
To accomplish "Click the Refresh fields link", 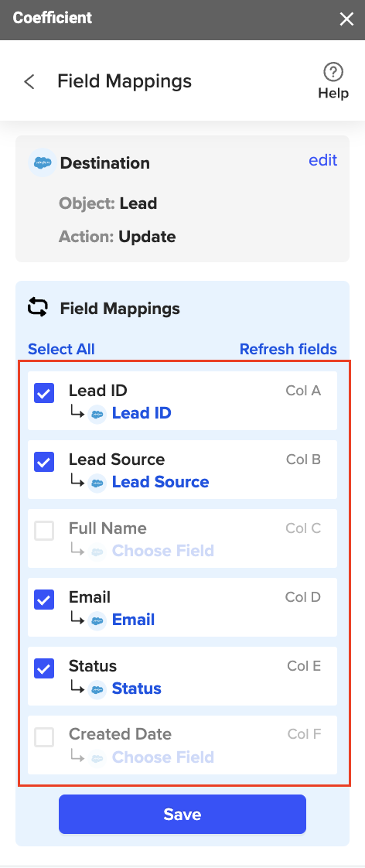I will point(288,350).
